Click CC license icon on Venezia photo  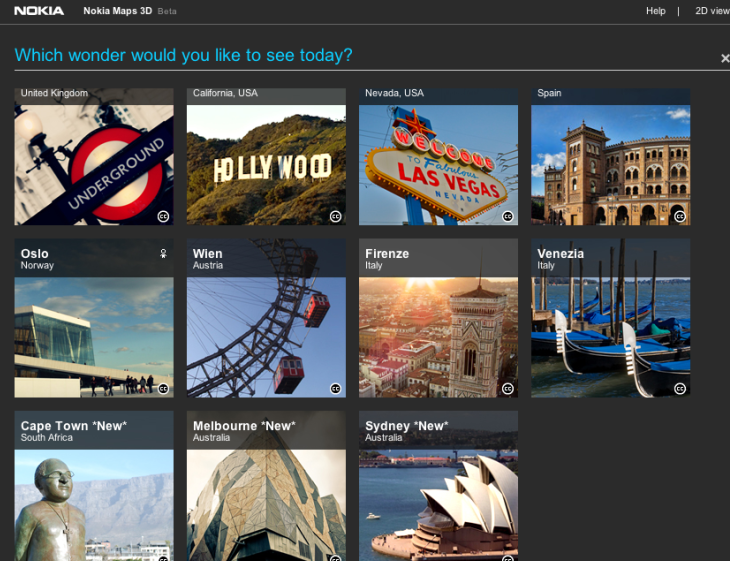pyautogui.click(x=680, y=389)
